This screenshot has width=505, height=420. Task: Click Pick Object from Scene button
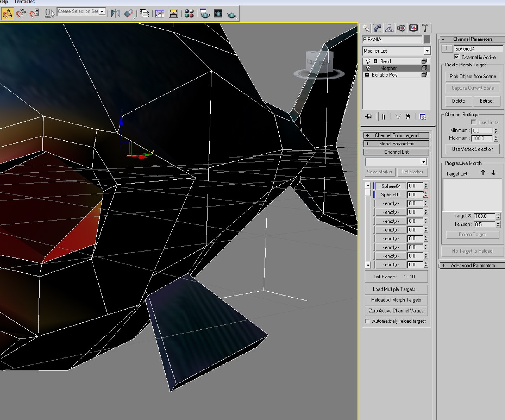472,77
